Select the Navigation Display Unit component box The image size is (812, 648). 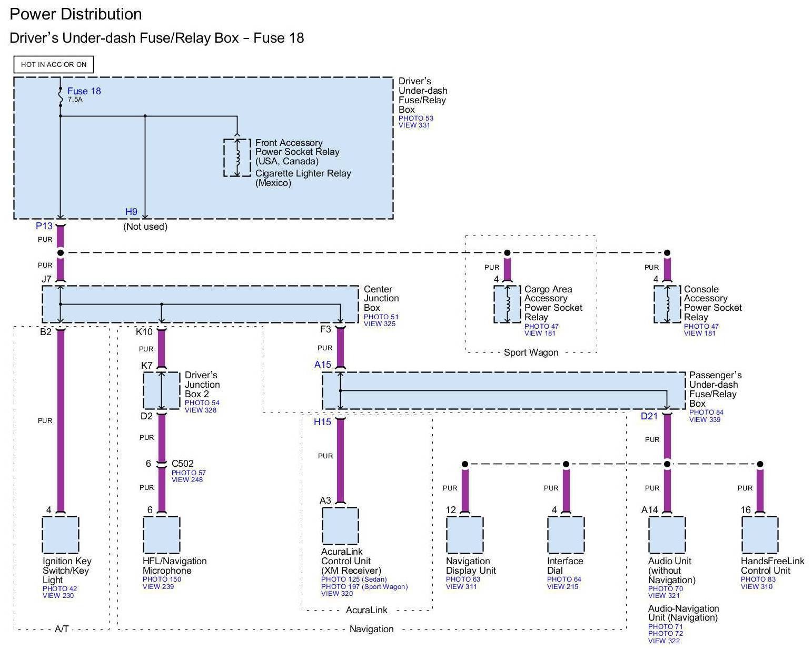[464, 535]
